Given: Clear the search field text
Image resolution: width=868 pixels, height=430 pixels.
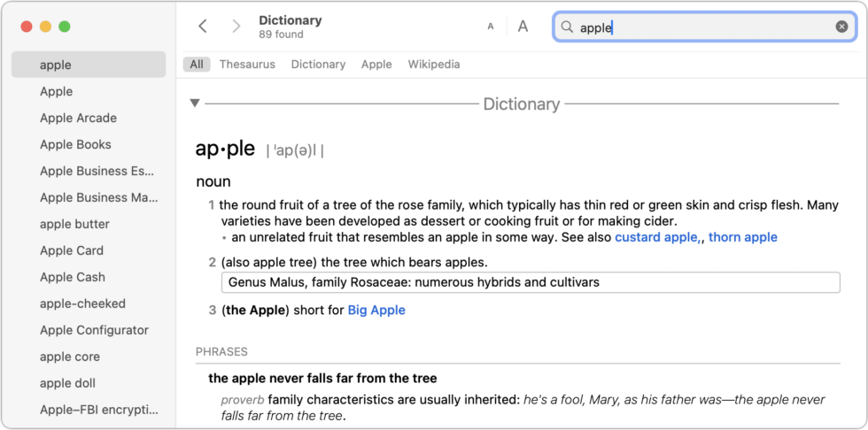Looking at the screenshot, I should click(x=841, y=27).
